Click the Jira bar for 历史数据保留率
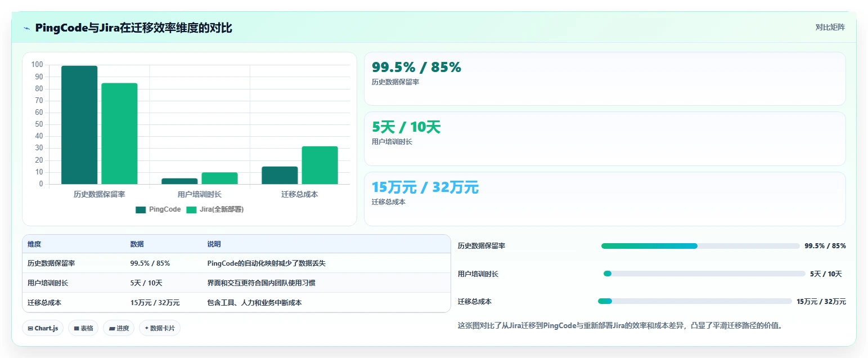 (x=119, y=133)
